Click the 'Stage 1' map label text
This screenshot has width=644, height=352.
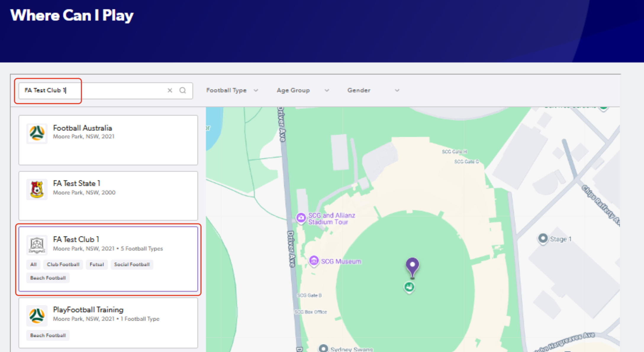[x=561, y=239]
